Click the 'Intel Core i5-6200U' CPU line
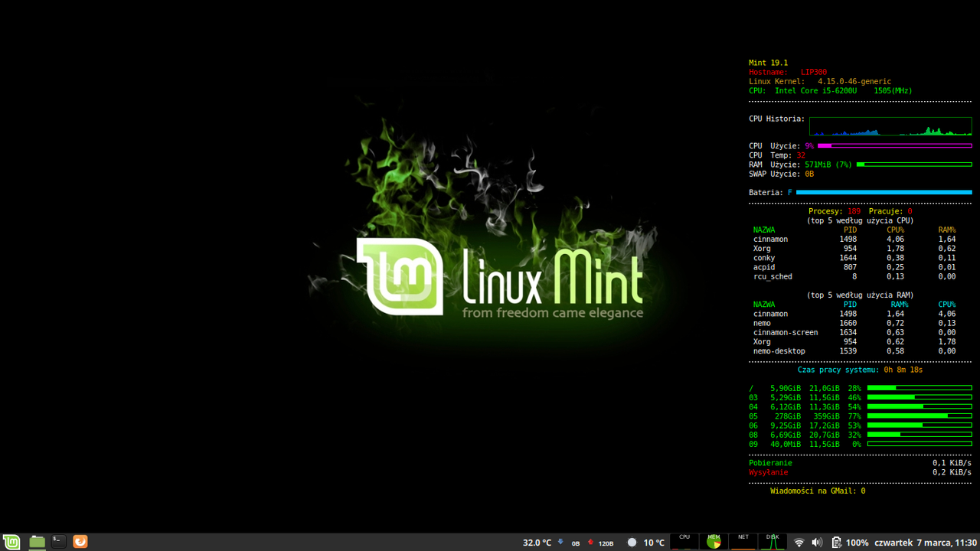The width and height of the screenshot is (980, 551). [831, 90]
